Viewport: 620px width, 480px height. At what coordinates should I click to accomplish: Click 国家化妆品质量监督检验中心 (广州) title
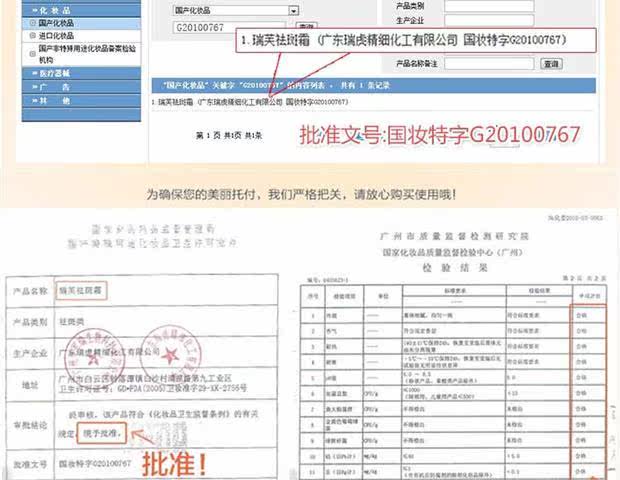pos(452,252)
